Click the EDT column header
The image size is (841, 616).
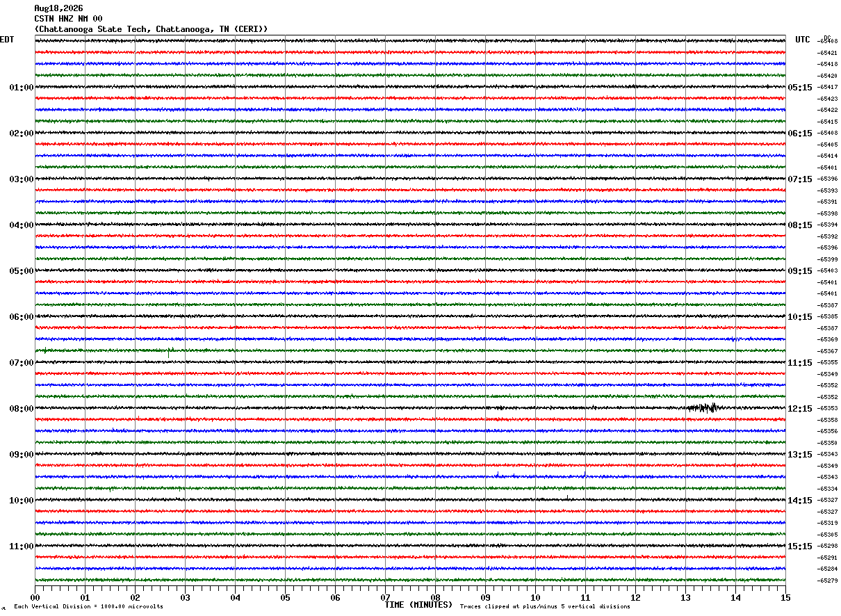[7, 40]
